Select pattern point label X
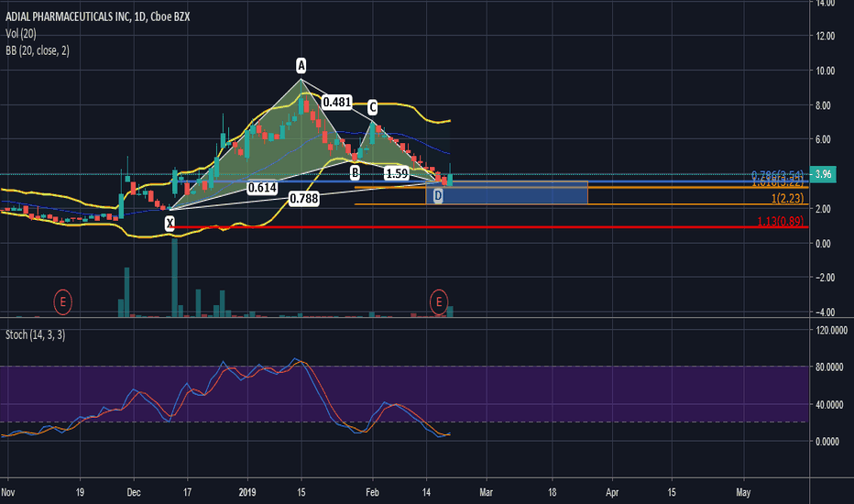This screenshot has height=504, width=854. [170, 223]
